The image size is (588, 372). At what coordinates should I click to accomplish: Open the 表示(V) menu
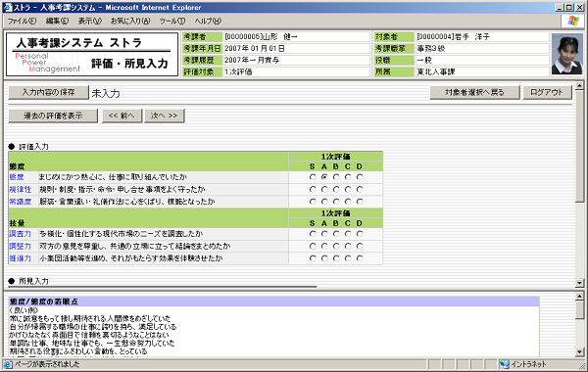coord(89,21)
